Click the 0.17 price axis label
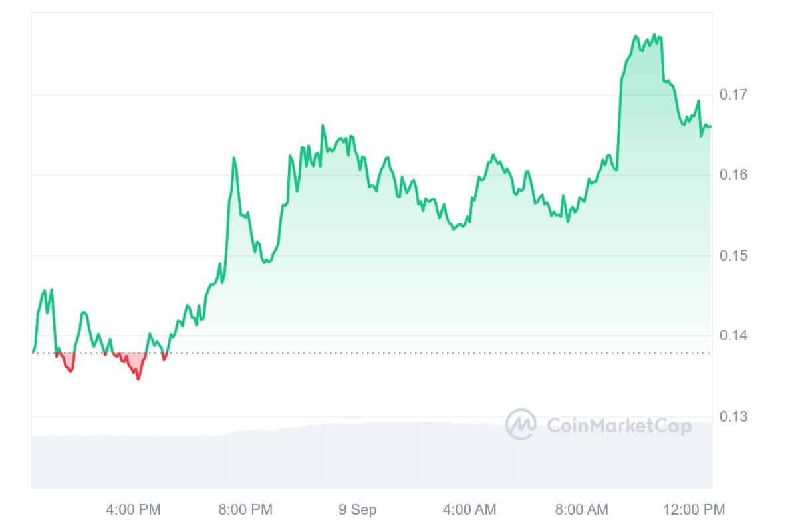 tap(733, 95)
